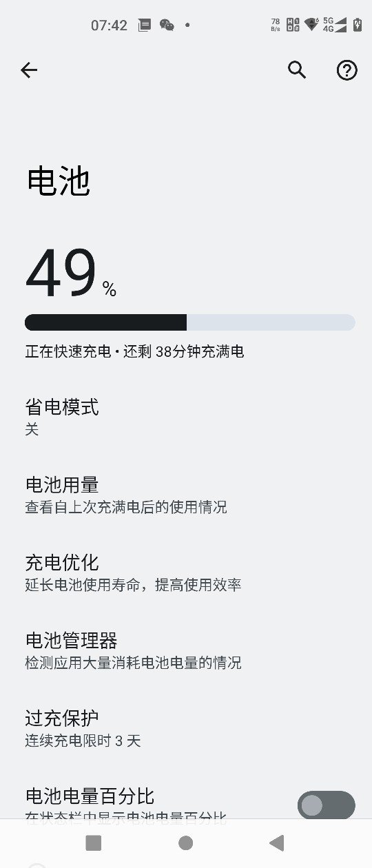The height and width of the screenshot is (868, 372).
Task: Tap the home circle navigation button
Action: tap(185, 843)
